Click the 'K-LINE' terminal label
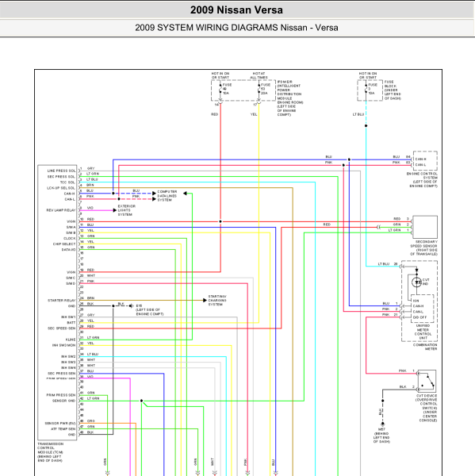 click(71, 340)
